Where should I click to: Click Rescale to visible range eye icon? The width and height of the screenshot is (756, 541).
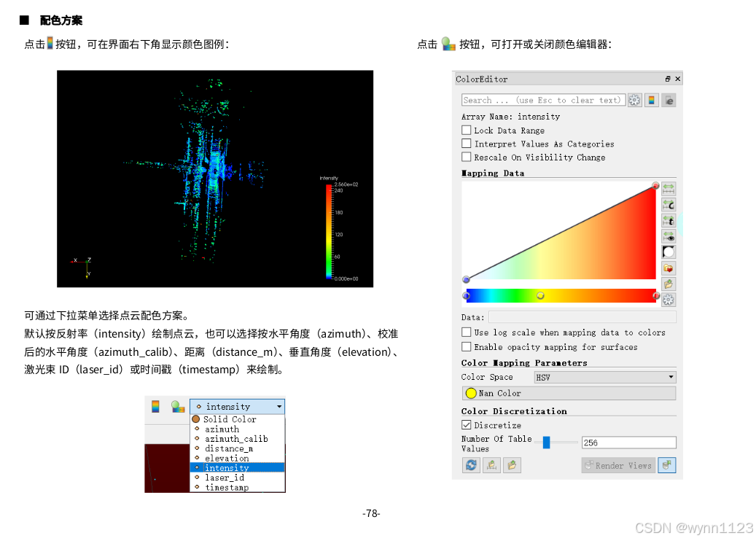(669, 236)
